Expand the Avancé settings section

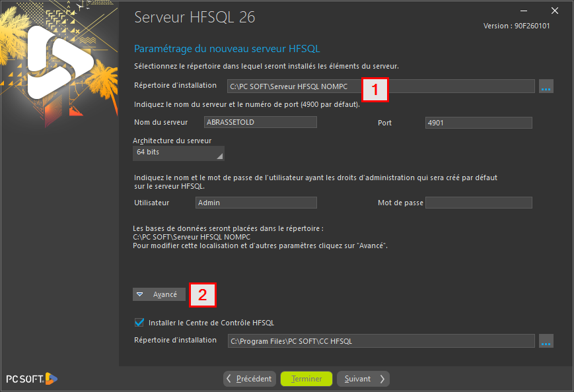click(x=159, y=294)
